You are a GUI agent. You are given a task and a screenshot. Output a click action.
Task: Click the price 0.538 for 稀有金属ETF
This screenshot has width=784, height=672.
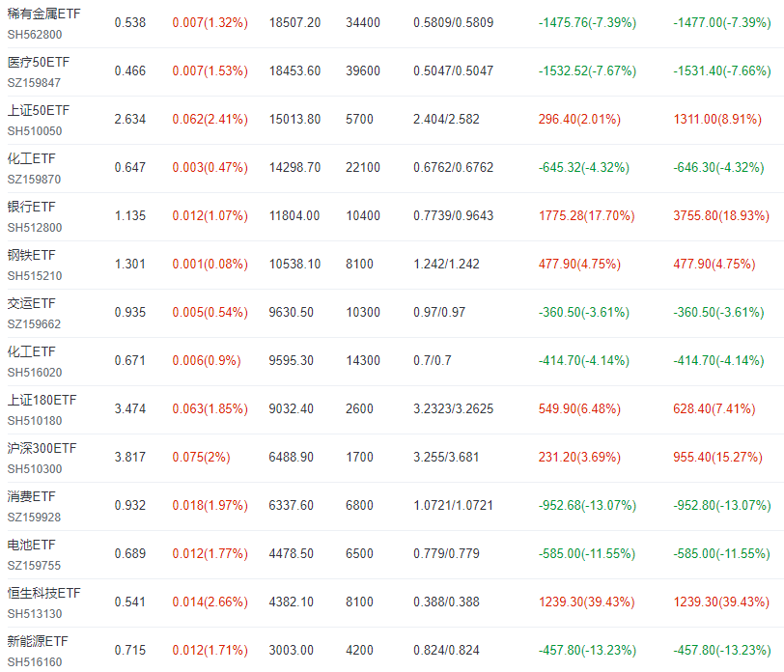coord(130,22)
